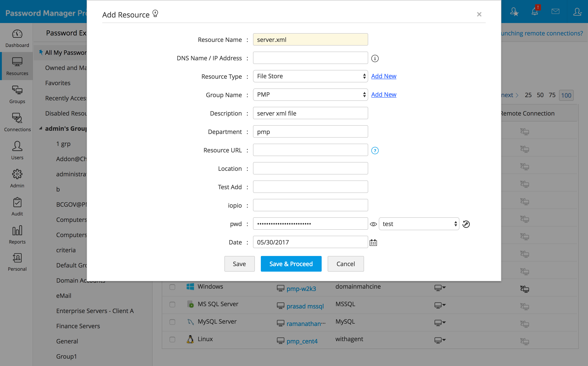588x366 pixels.
Task: Show the pwd field using eye icon
Action: click(x=373, y=224)
